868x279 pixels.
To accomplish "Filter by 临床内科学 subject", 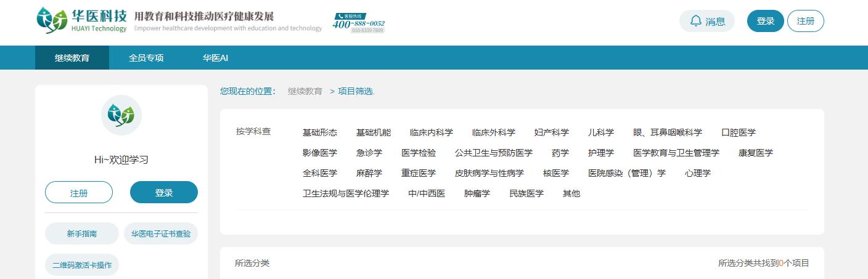I will 431,132.
